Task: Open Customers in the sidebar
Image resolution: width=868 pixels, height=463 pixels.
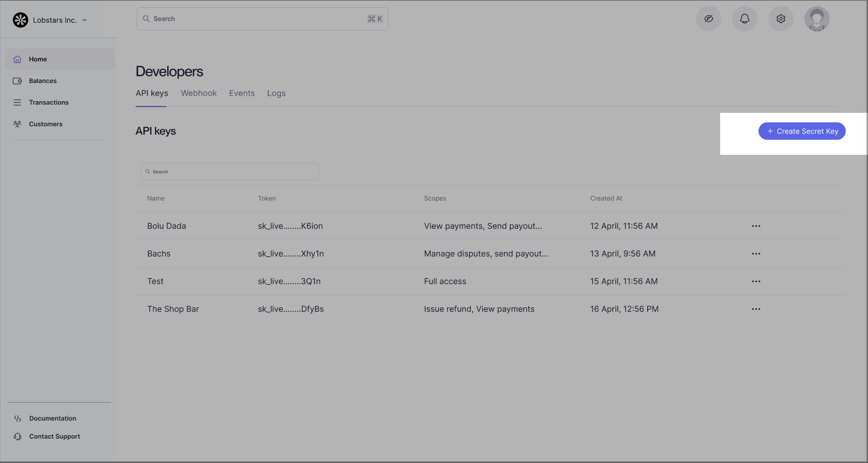Action: tap(46, 124)
